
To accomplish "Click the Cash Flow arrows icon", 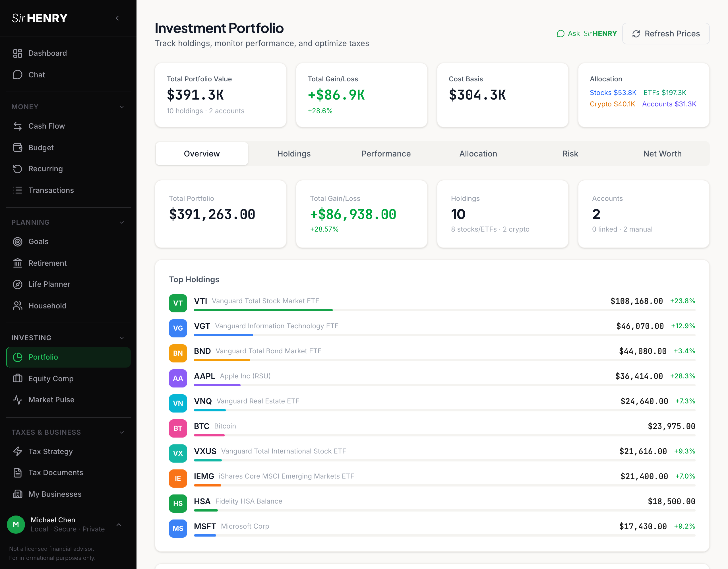I will pyautogui.click(x=17, y=126).
